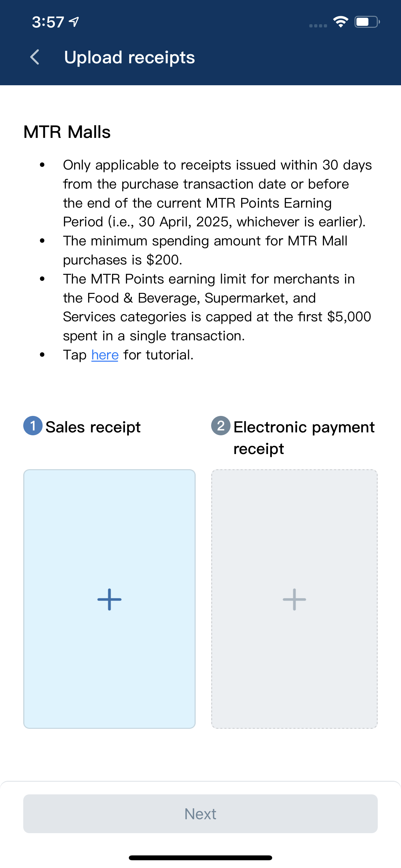Screen dimensions: 401x868
Task: Tap the location arrow beside the time
Action: (x=74, y=22)
